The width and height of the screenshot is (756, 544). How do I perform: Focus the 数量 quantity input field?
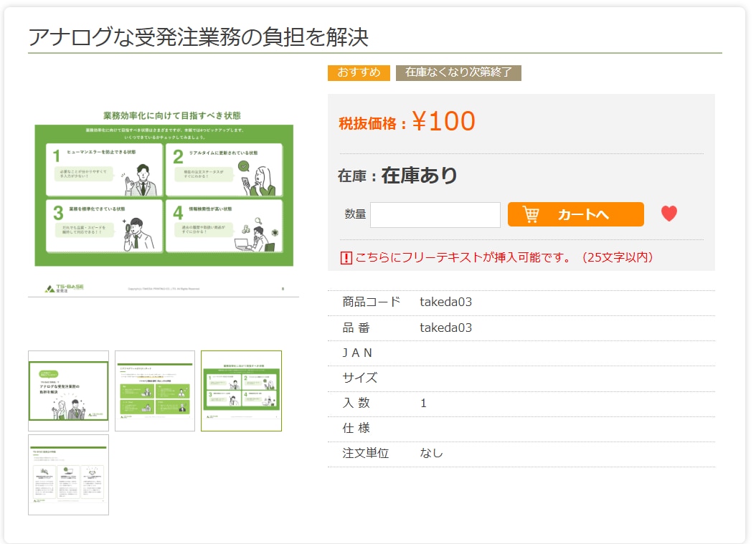point(435,215)
